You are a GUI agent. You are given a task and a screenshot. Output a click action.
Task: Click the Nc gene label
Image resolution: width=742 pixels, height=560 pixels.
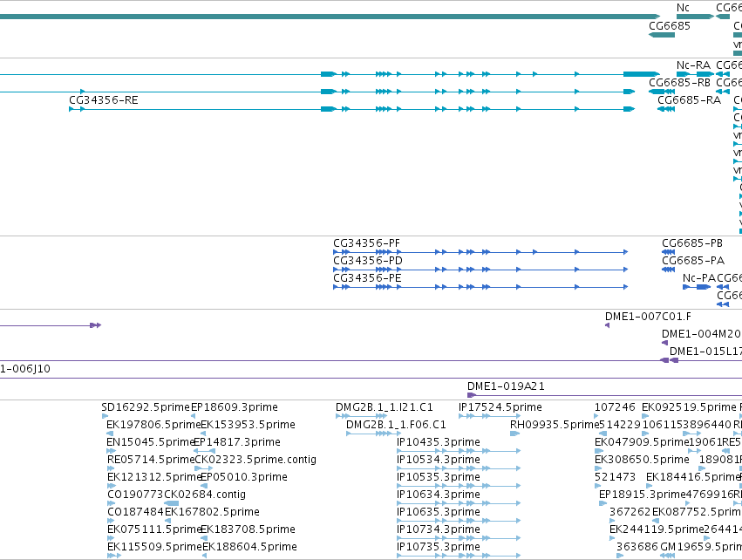(683, 8)
